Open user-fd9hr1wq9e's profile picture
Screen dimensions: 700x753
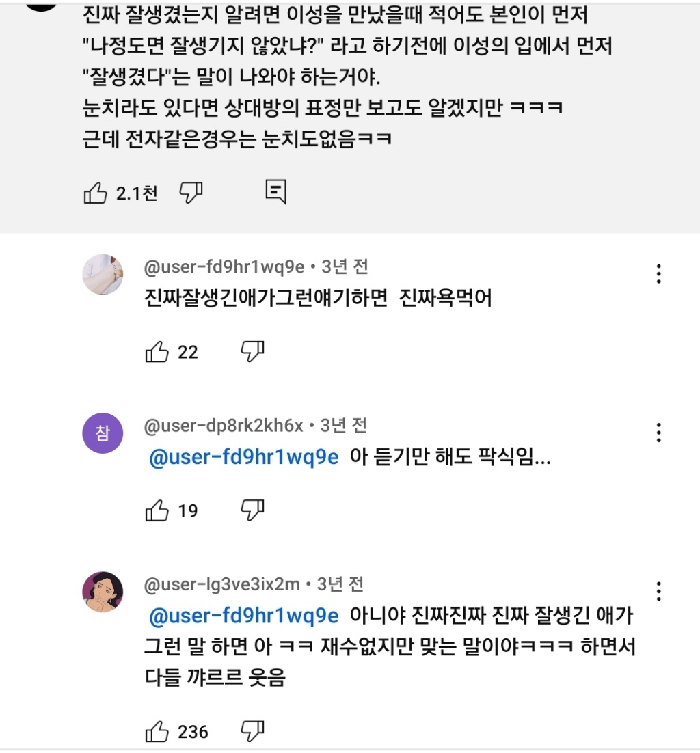tap(103, 275)
